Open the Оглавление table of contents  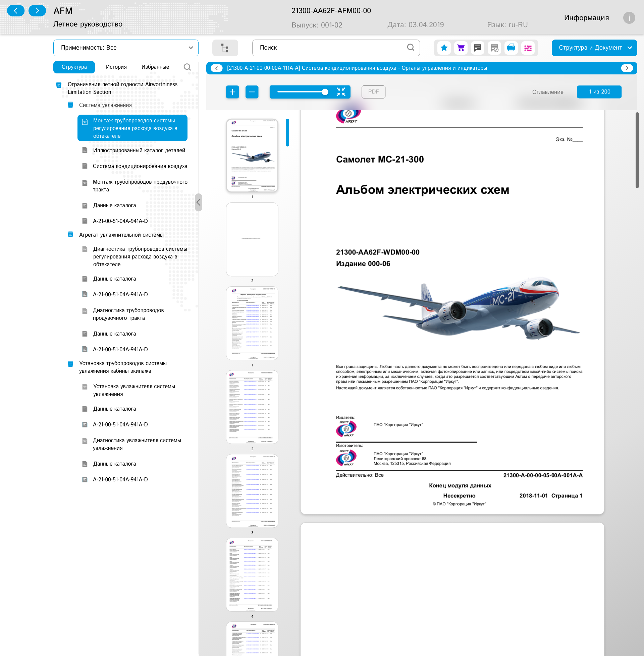(548, 92)
